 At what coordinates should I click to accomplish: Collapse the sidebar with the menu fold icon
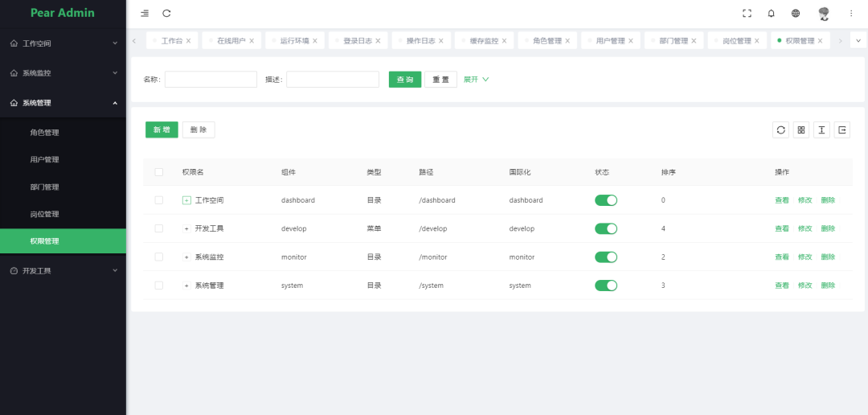coord(145,14)
